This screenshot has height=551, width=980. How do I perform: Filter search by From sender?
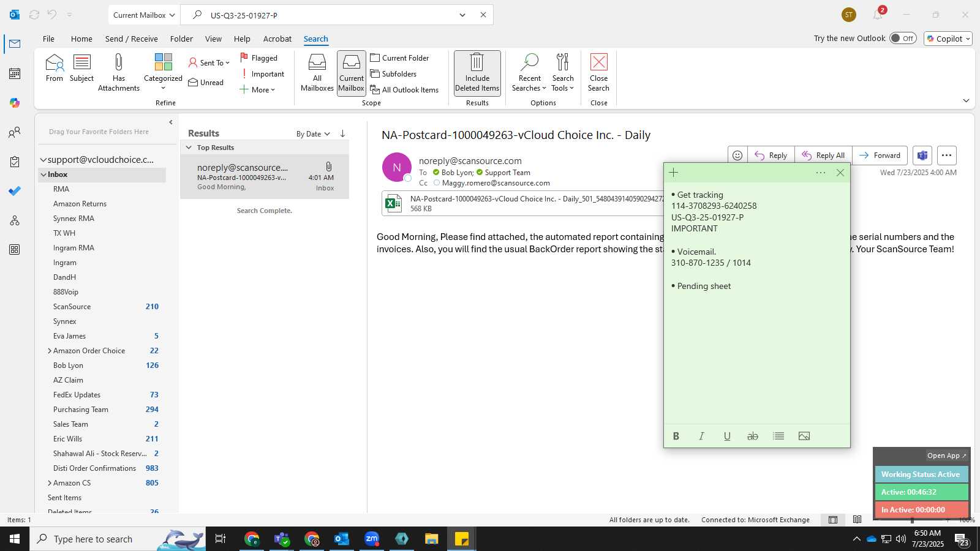[x=54, y=68]
